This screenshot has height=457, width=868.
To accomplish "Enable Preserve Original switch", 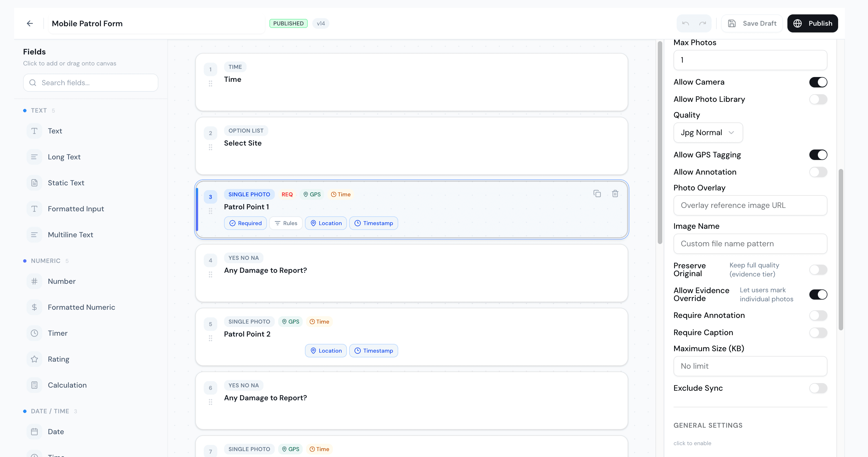I will pos(818,269).
